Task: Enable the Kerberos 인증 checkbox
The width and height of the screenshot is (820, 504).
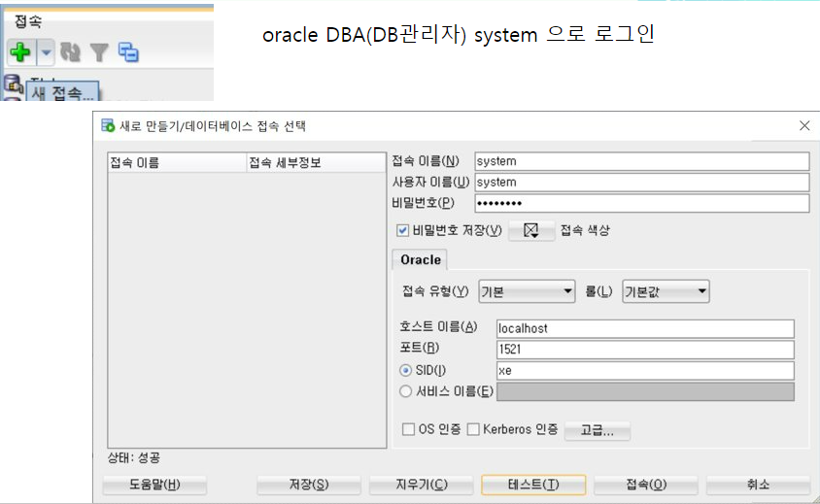Action: pyautogui.click(x=473, y=429)
